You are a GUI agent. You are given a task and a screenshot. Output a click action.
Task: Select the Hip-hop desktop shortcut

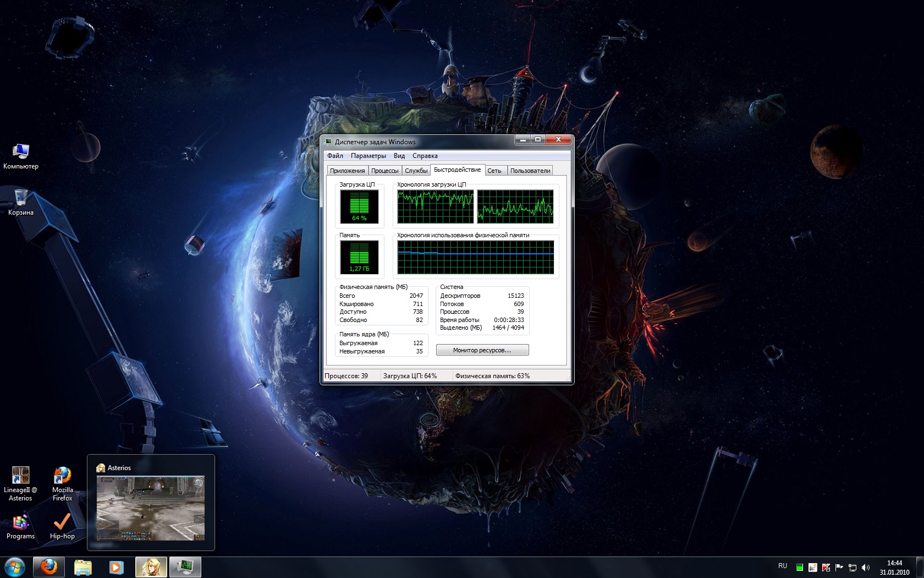[62, 526]
